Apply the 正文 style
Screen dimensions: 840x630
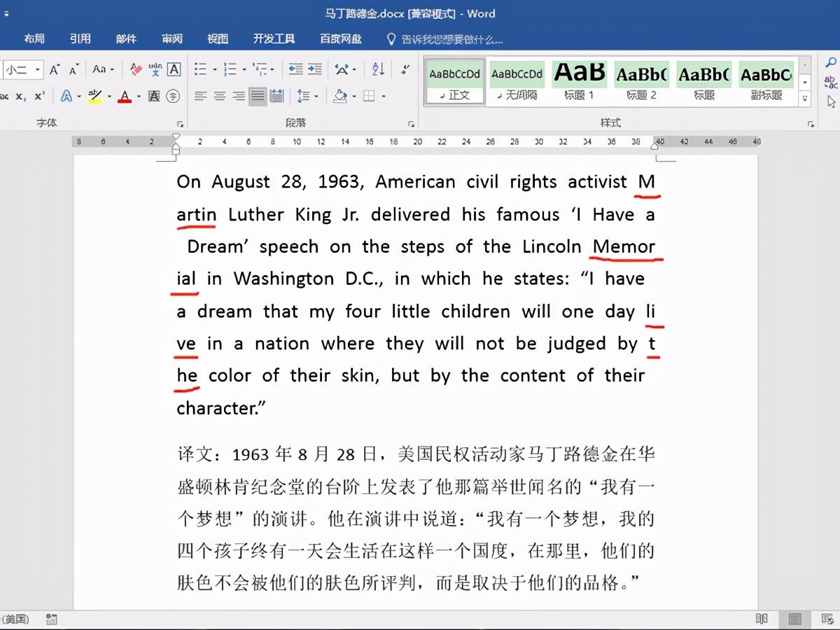(455, 81)
